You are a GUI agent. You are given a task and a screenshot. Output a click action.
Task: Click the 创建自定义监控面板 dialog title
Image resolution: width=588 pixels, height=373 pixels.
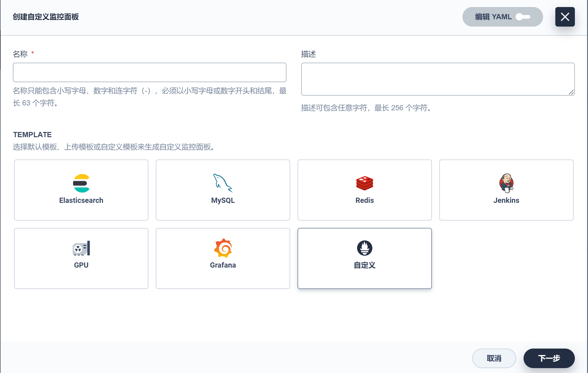(46, 17)
